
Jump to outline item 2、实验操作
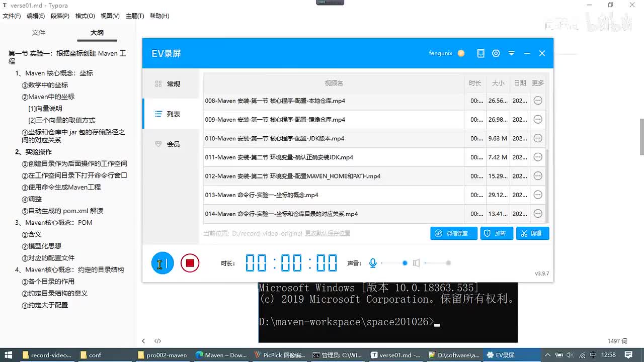[33, 152]
